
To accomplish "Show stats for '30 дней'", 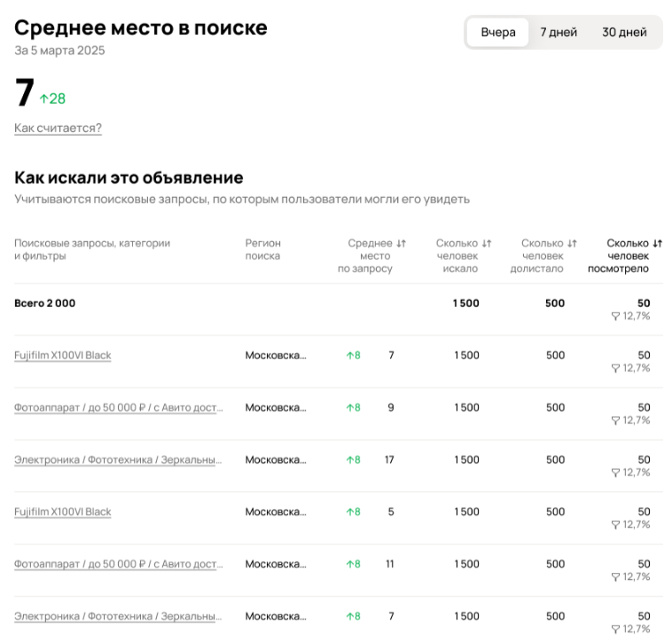I will click(x=624, y=32).
